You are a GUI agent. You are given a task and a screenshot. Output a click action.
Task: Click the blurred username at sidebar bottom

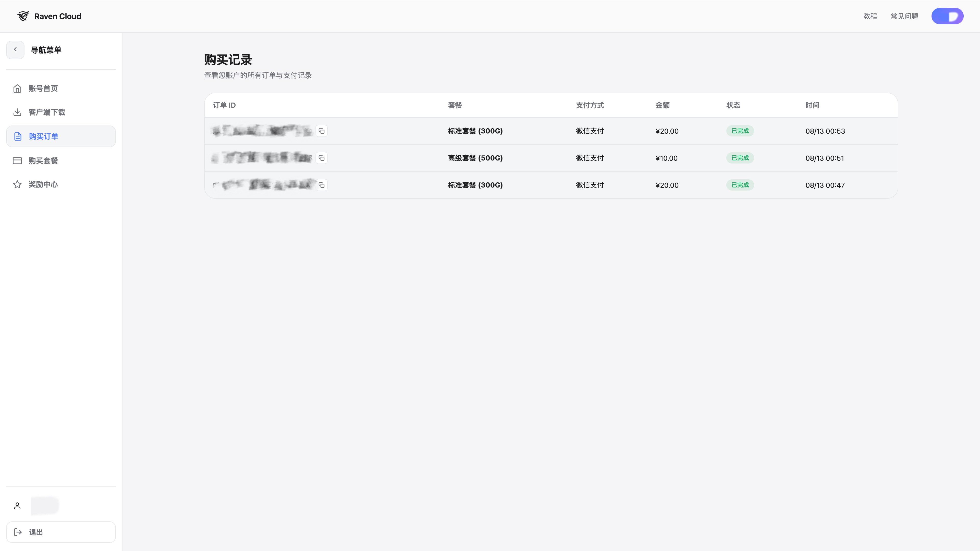click(x=45, y=506)
